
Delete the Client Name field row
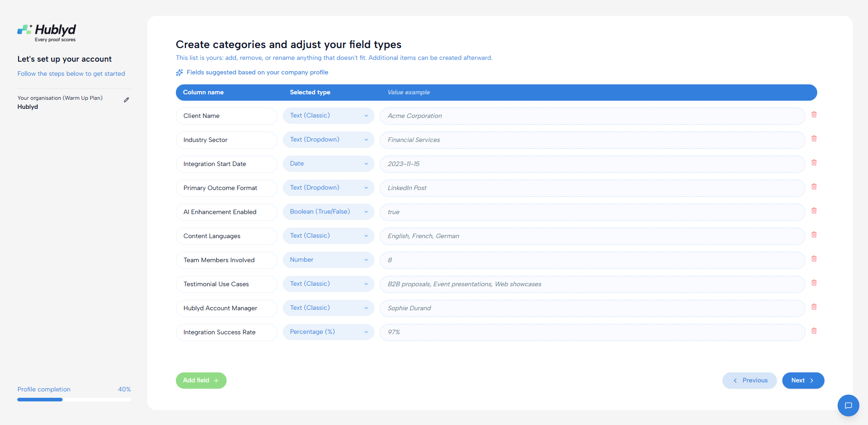tap(814, 115)
